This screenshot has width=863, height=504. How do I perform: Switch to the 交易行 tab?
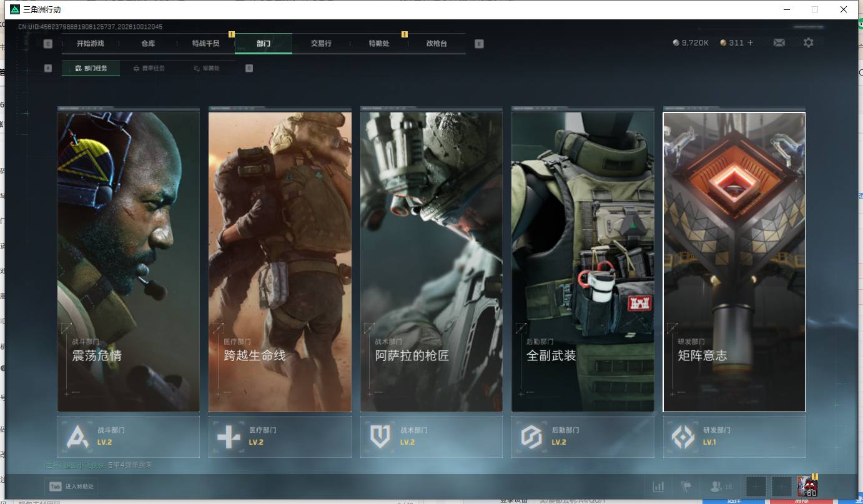pyautogui.click(x=321, y=43)
